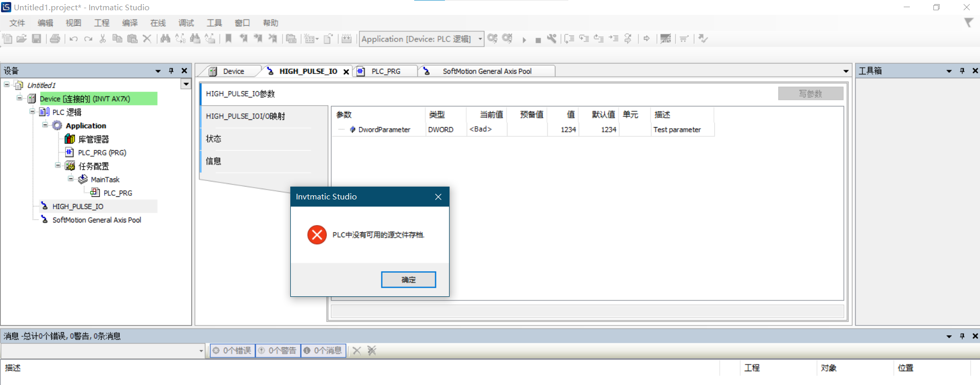Click the Stop square icon
This screenshot has height=385, width=980.
tap(538, 39)
